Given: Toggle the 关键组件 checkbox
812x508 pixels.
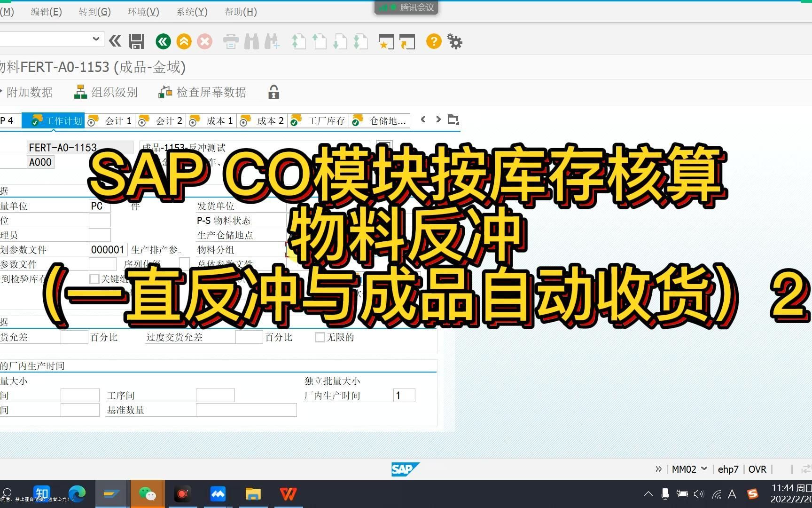Looking at the screenshot, I should click(94, 278).
